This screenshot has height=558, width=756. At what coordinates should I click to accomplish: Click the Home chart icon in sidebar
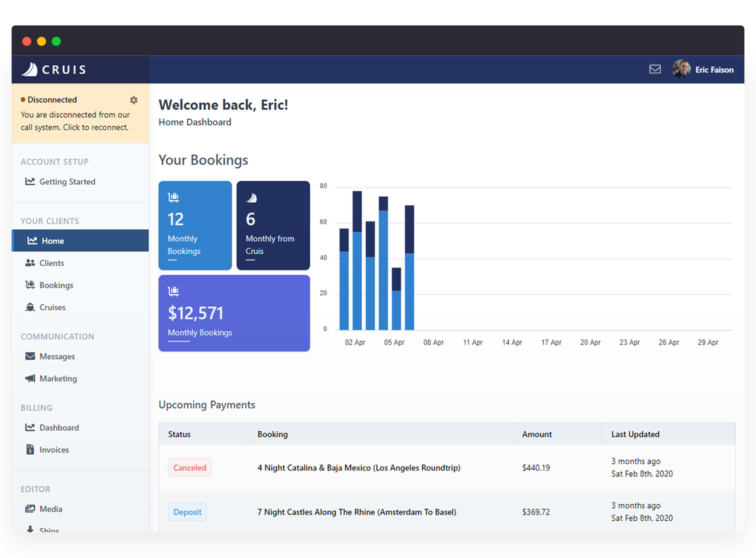point(32,241)
